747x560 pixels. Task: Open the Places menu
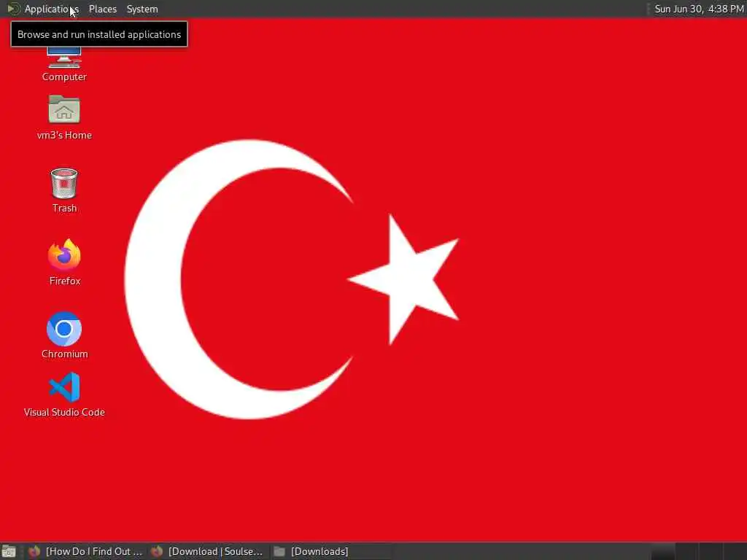(102, 9)
